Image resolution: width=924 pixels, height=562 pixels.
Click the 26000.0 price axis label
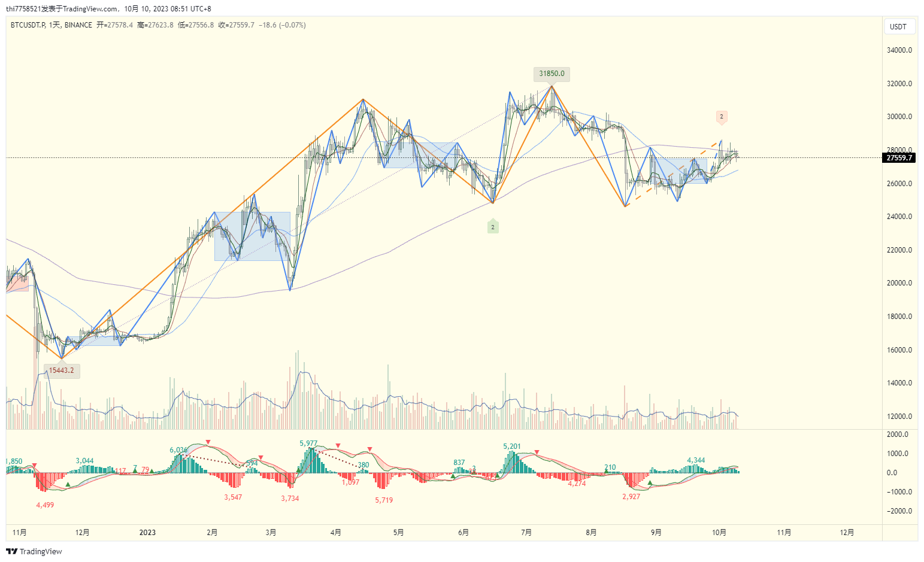pyautogui.click(x=899, y=184)
